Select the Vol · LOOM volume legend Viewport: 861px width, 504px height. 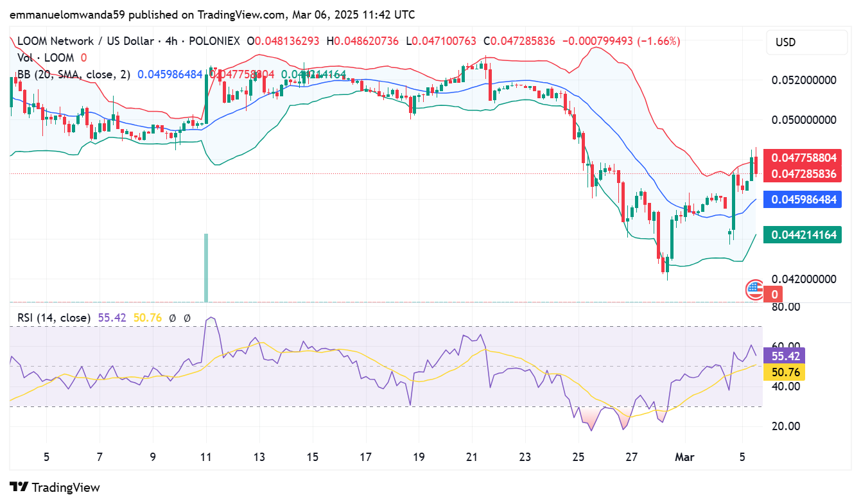click(46, 58)
